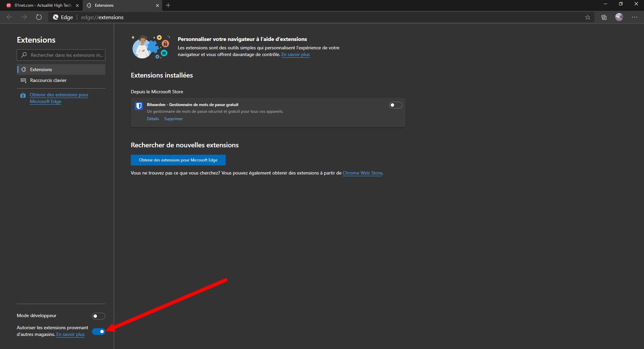
Task: Click the browser forward arrow
Action: pos(24,17)
